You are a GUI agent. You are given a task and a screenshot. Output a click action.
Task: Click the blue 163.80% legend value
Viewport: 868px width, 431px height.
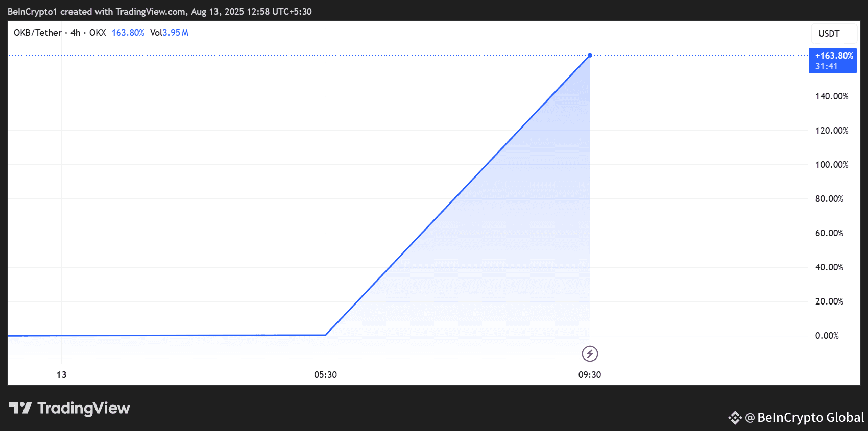click(128, 33)
